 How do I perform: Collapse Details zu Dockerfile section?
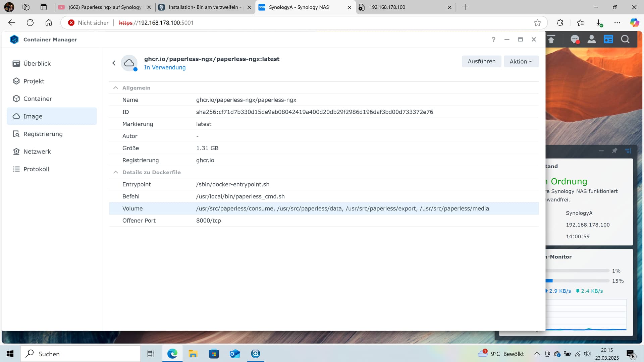(x=116, y=172)
